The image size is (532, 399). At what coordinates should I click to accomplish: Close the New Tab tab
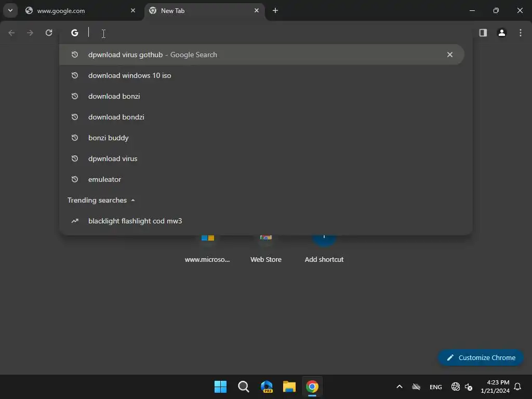[257, 11]
